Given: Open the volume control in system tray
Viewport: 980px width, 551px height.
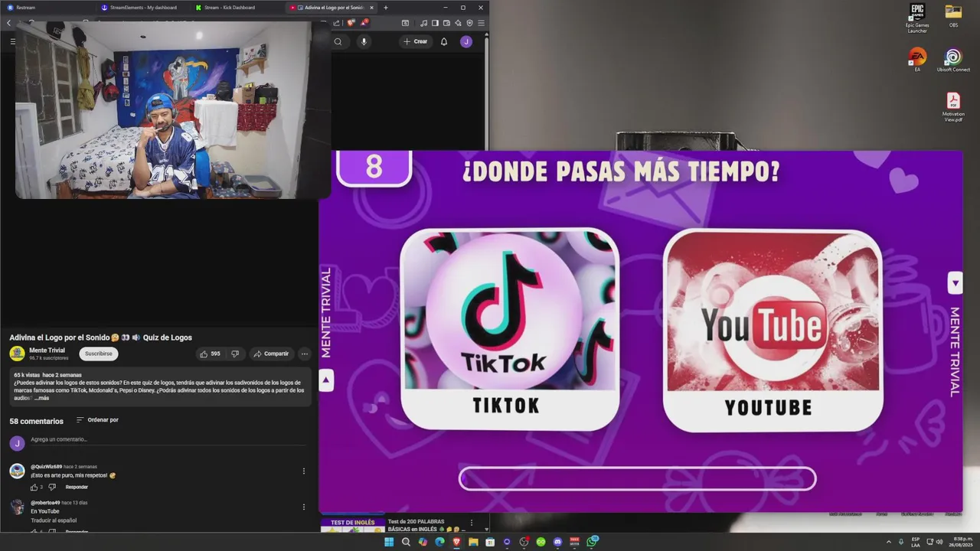Looking at the screenshot, I should 939,542.
